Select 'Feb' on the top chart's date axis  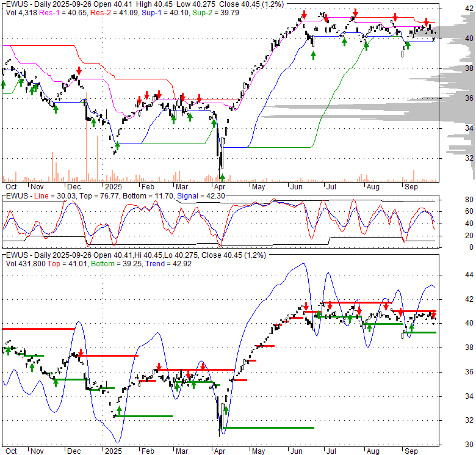148,187
